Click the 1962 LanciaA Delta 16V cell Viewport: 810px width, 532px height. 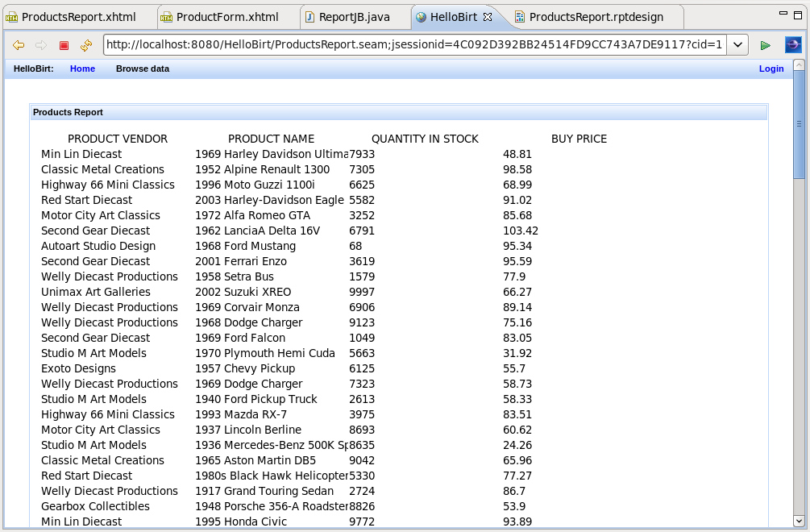click(x=258, y=231)
